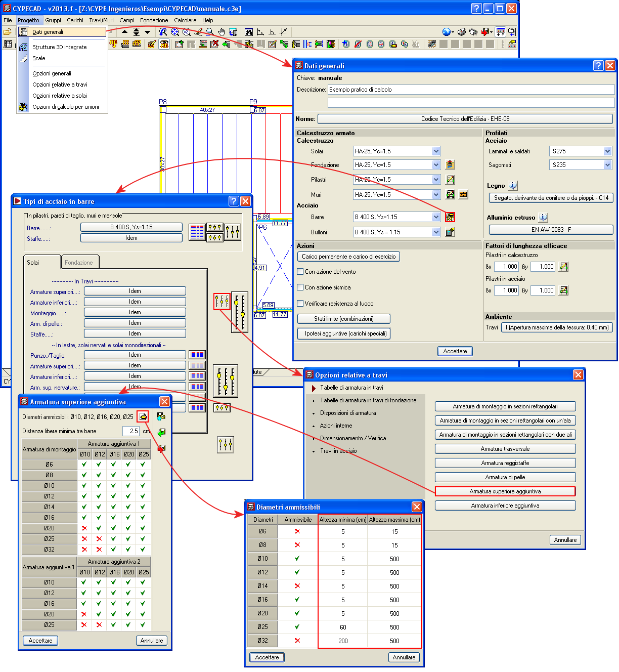The height and width of the screenshot is (672, 619).
Task: Select Disposizioni di armatura tree item
Action: pyautogui.click(x=348, y=413)
